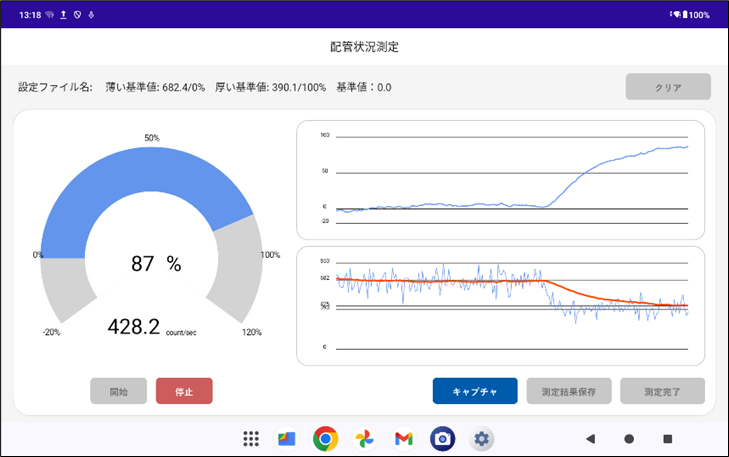Viewport: 729px width, 457px height.
Task: Tap the Wi-Fi icon beside the clock
Action: [50, 15]
